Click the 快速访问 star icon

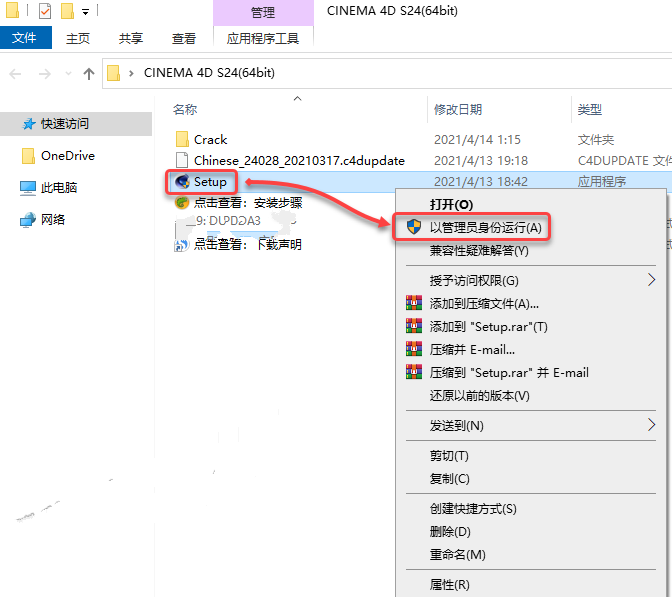tap(29, 124)
